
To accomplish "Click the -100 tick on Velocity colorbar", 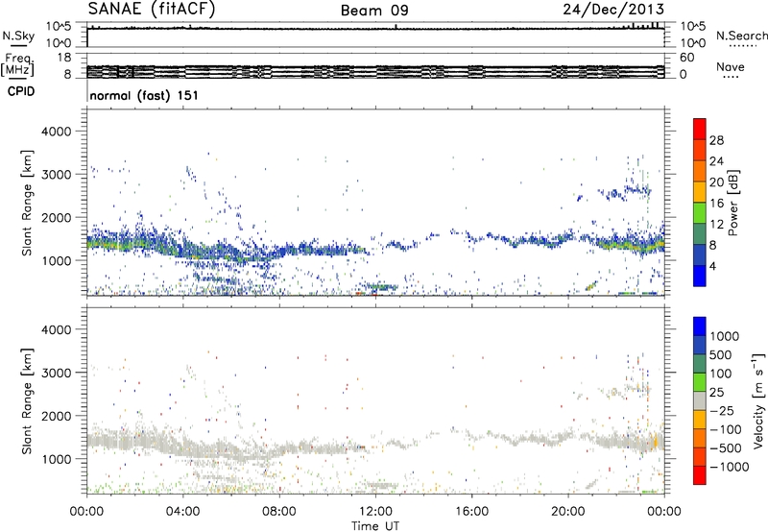I will tap(726, 429).
